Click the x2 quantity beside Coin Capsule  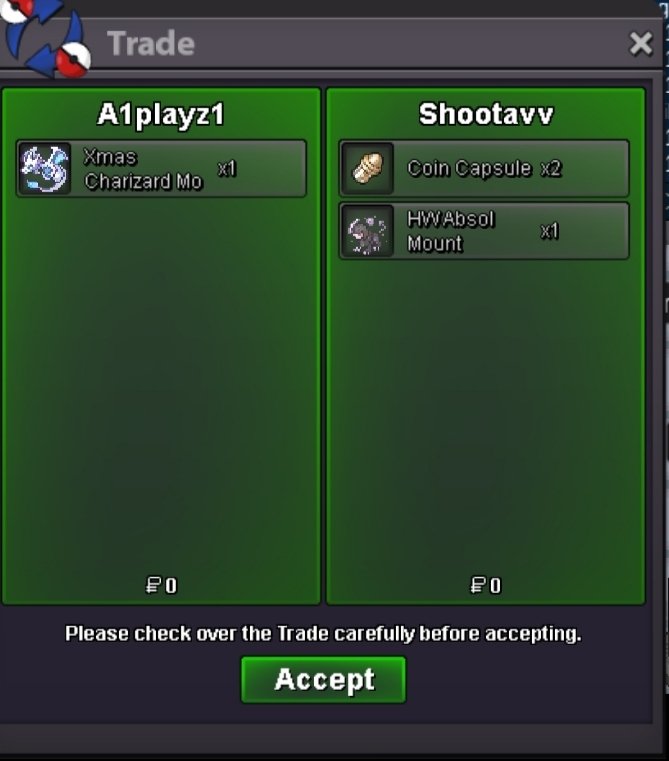coord(551,168)
